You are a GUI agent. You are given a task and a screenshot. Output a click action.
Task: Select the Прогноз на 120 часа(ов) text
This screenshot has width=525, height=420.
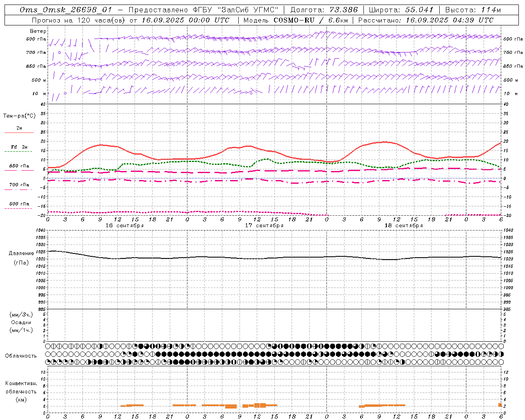click(79, 20)
